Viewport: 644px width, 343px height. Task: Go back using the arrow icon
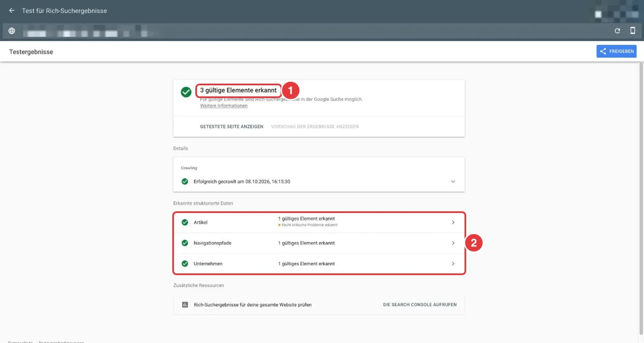click(12, 10)
